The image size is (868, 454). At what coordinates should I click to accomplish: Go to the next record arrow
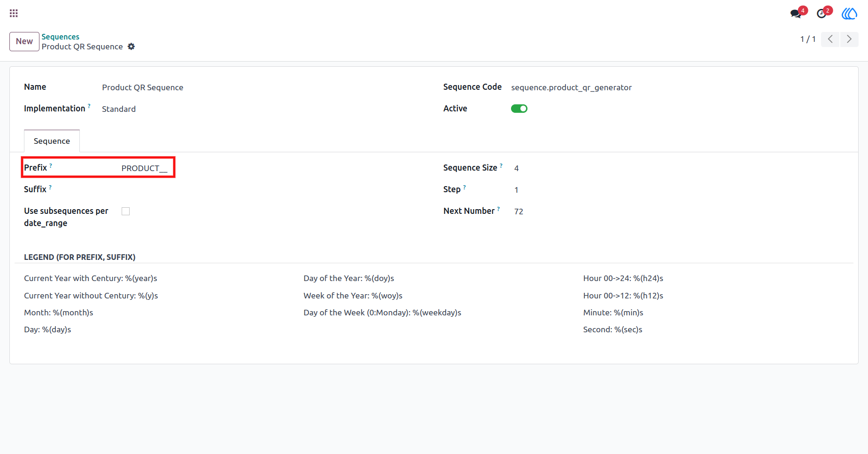tap(849, 39)
